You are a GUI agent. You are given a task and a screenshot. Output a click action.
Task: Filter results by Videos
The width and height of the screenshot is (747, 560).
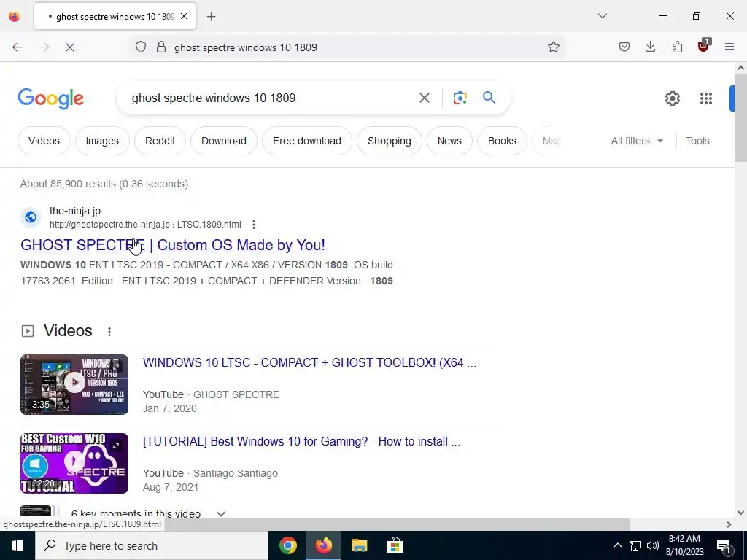(44, 141)
